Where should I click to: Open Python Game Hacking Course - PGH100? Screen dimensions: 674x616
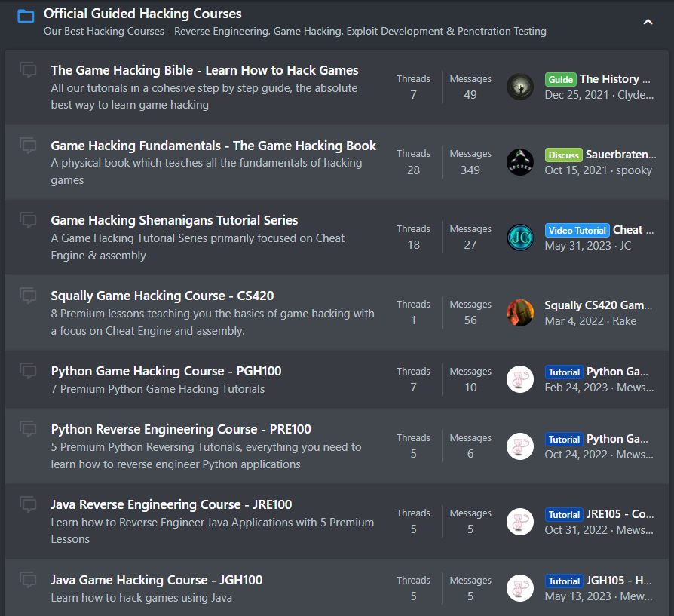coord(167,372)
